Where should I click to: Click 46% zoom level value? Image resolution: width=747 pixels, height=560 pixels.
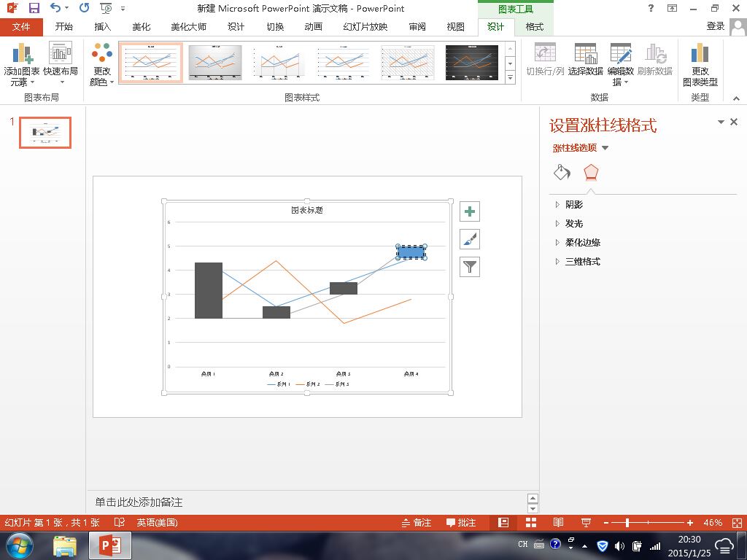coord(713,523)
